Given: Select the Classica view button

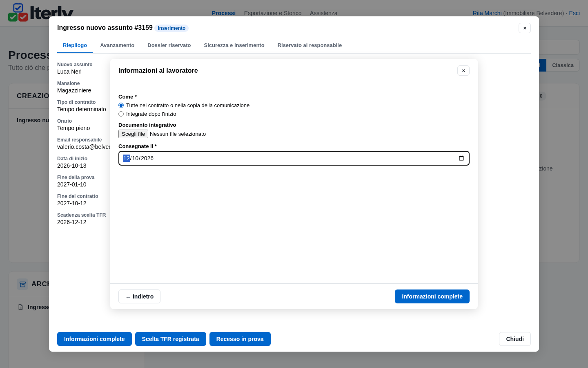Looking at the screenshot, I should coord(563,65).
